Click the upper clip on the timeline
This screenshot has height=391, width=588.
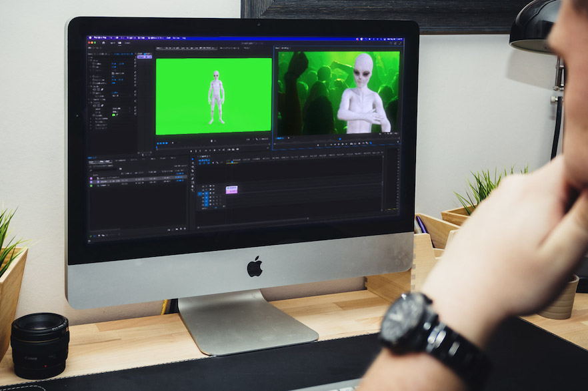coord(231,187)
